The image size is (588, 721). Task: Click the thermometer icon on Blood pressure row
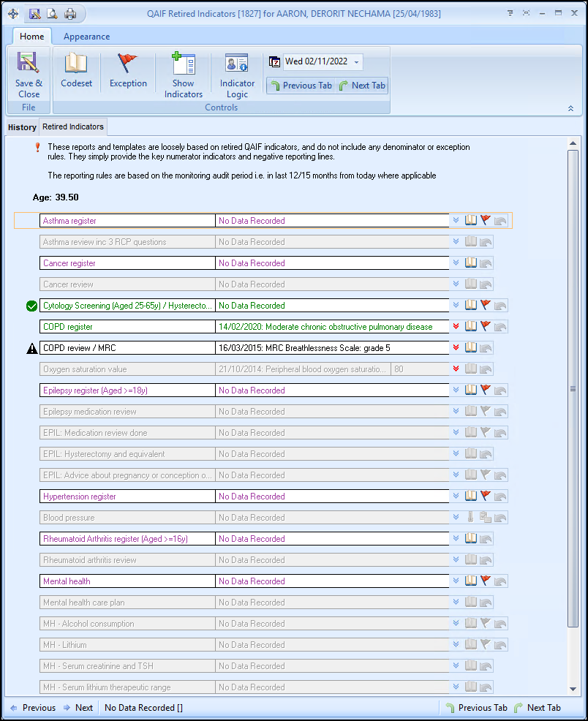coord(471,518)
